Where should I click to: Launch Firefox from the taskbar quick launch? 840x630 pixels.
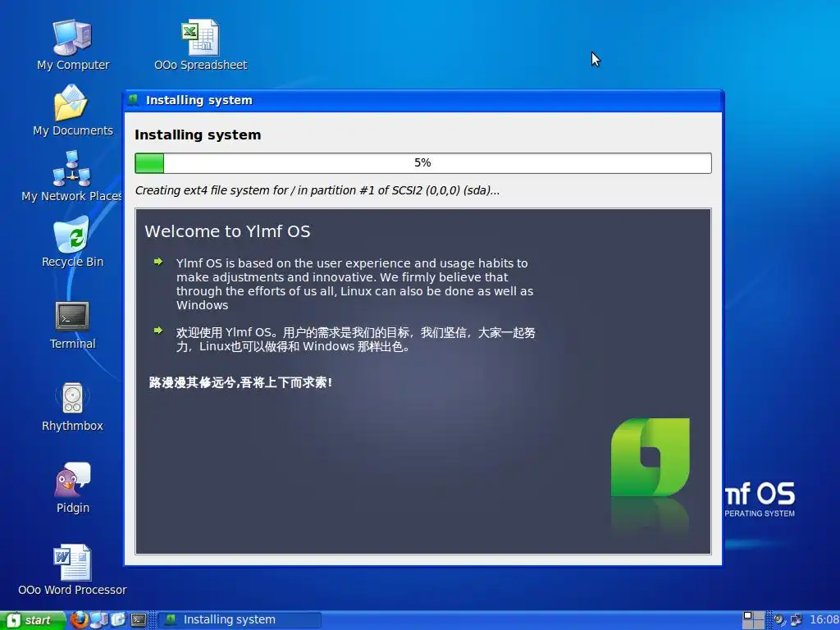pyautogui.click(x=80, y=620)
